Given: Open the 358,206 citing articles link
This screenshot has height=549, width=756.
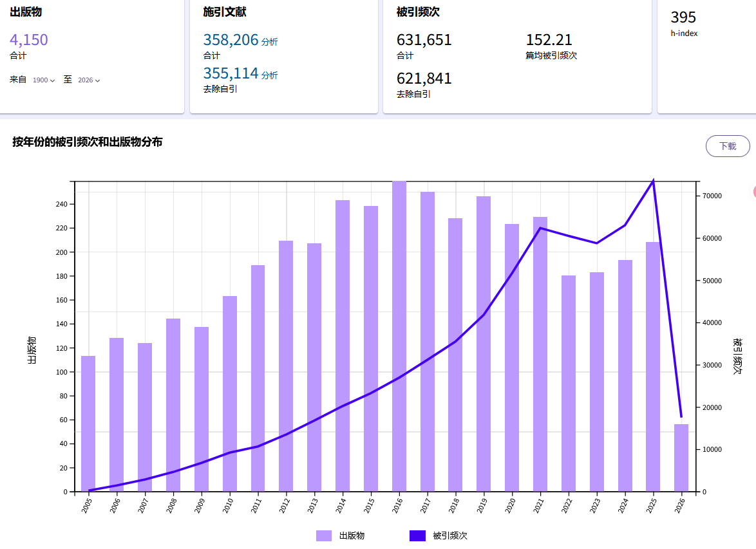Looking at the screenshot, I should click(231, 40).
